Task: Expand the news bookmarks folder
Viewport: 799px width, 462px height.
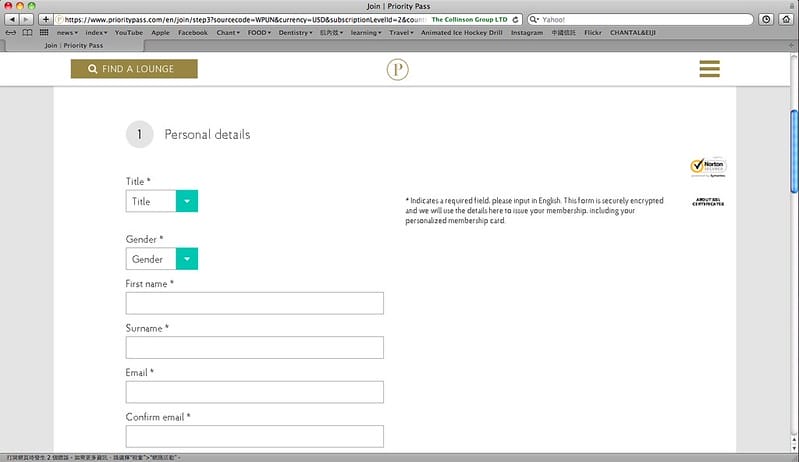Action: click(x=67, y=33)
